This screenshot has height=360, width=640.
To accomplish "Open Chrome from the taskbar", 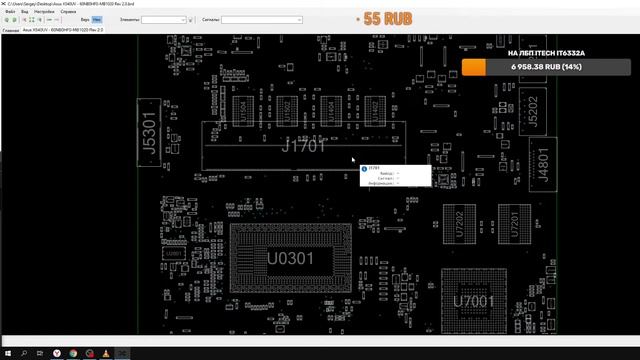I will (73, 353).
